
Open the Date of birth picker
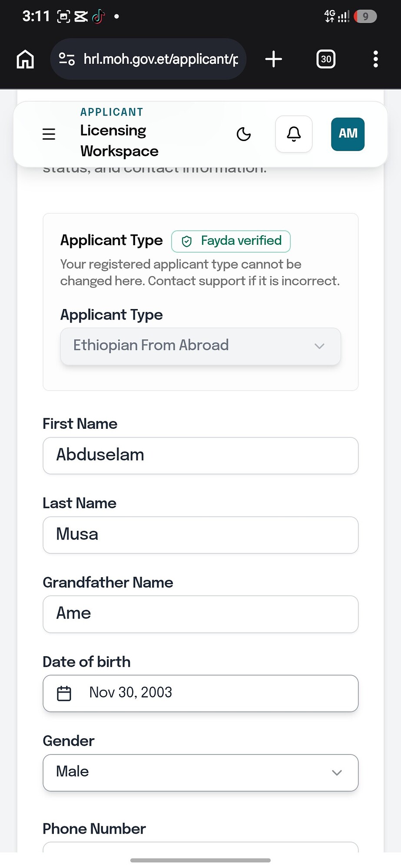tap(201, 693)
